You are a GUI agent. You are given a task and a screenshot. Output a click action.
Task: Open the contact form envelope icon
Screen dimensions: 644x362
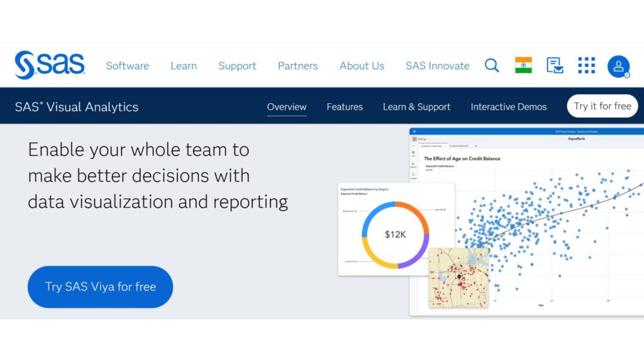click(x=555, y=65)
